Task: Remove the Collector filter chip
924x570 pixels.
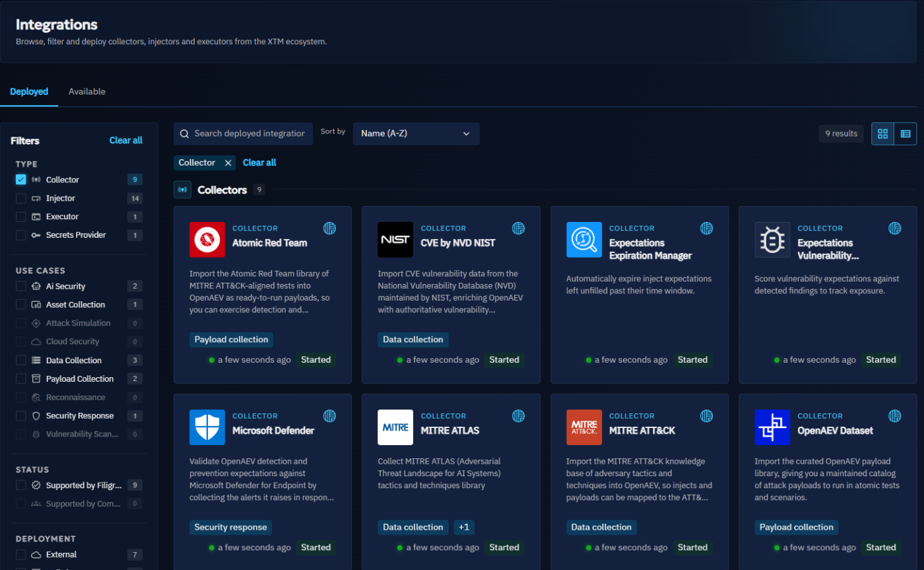Action: point(228,162)
